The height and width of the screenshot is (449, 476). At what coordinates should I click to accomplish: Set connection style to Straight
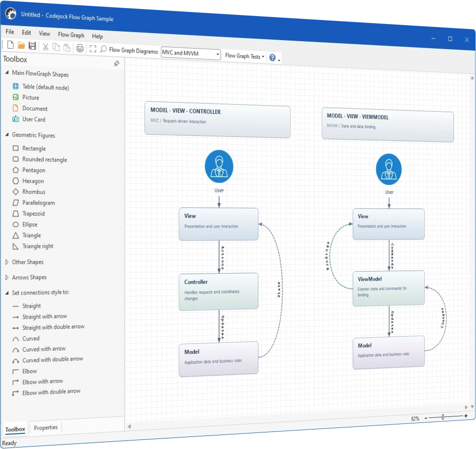tap(27, 306)
